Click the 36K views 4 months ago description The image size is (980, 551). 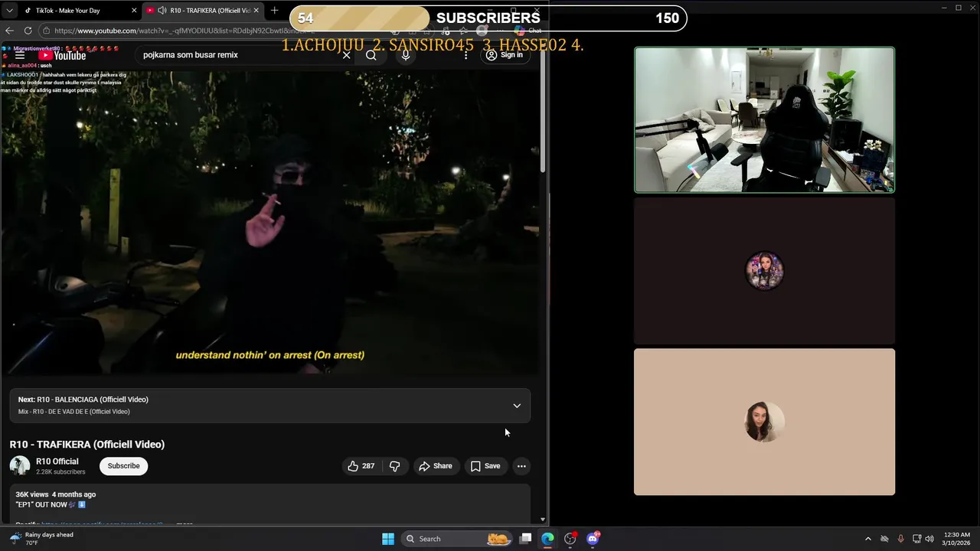click(56, 494)
